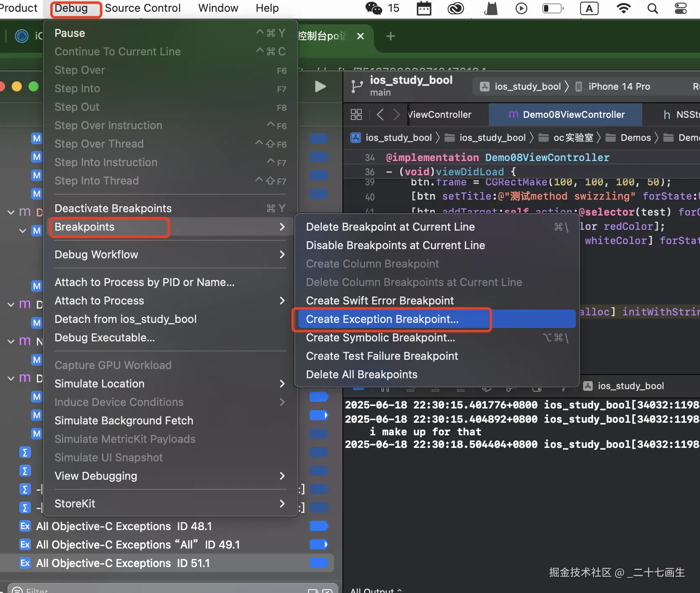
Task: Click the calendar icon in the menu bar
Action: (x=424, y=8)
